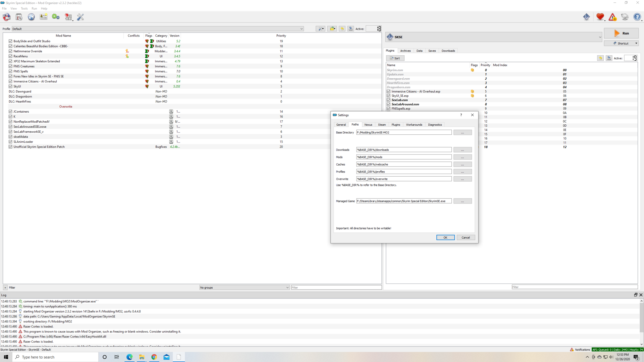Click the SKSE shortcut icon in toolbar
The width and height of the screenshot is (644, 362).
pyautogui.click(x=586, y=17)
